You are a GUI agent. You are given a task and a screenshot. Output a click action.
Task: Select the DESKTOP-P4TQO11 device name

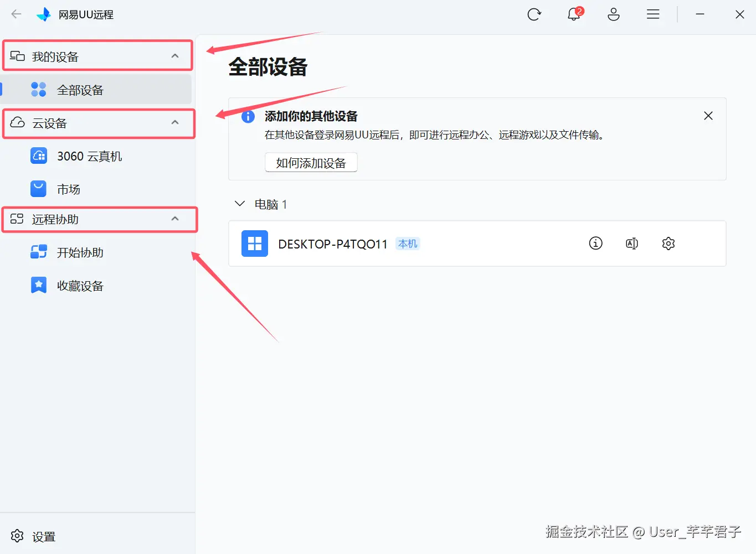[333, 244]
